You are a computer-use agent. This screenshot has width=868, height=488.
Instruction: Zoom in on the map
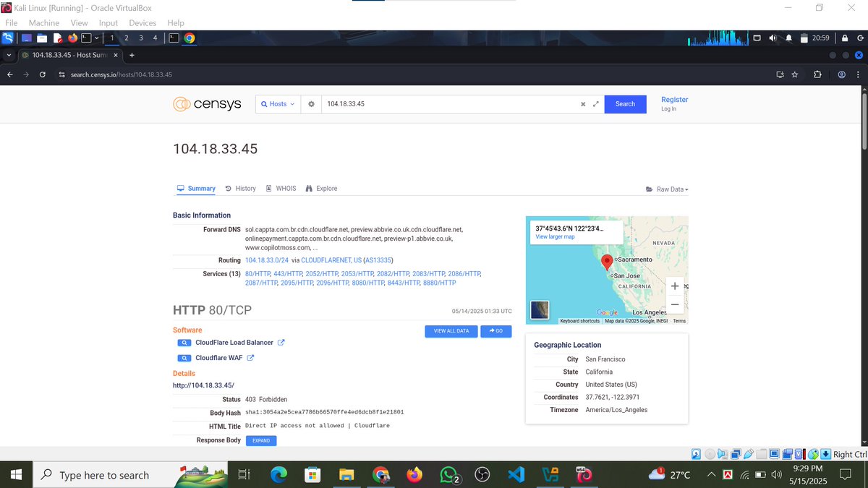point(675,286)
